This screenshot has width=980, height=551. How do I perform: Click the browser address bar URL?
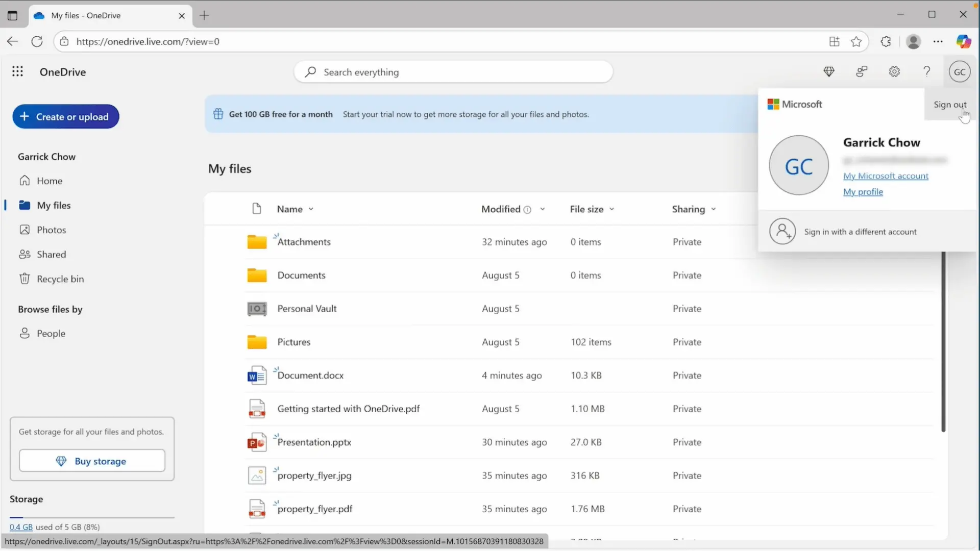tap(148, 41)
